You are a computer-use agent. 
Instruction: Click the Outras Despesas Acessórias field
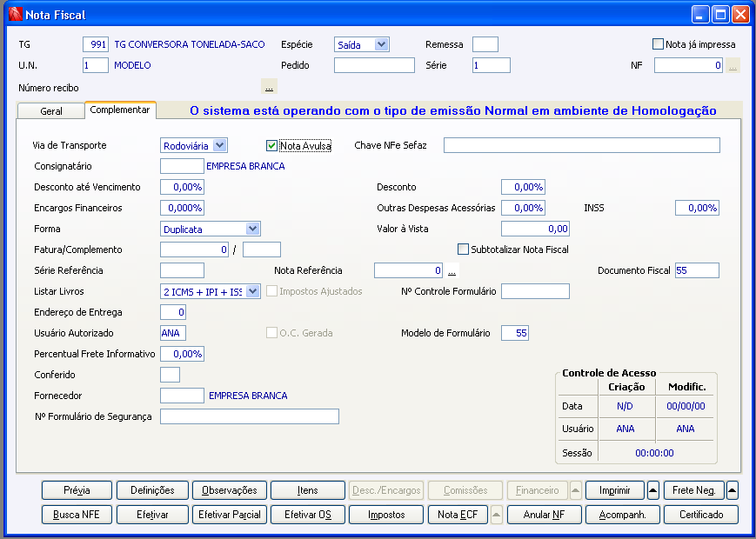(523, 208)
